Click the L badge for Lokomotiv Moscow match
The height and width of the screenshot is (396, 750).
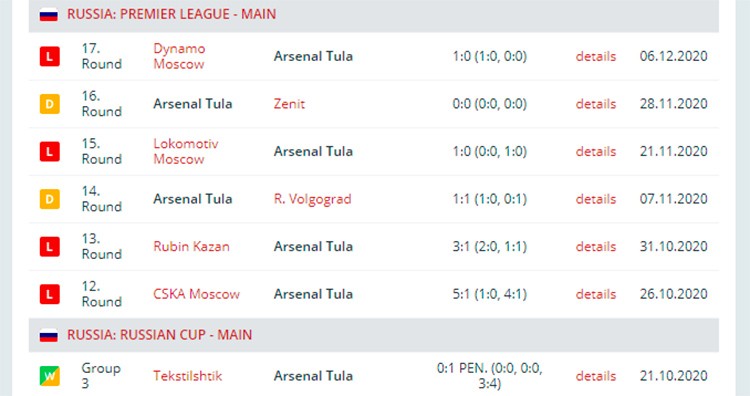click(x=49, y=152)
